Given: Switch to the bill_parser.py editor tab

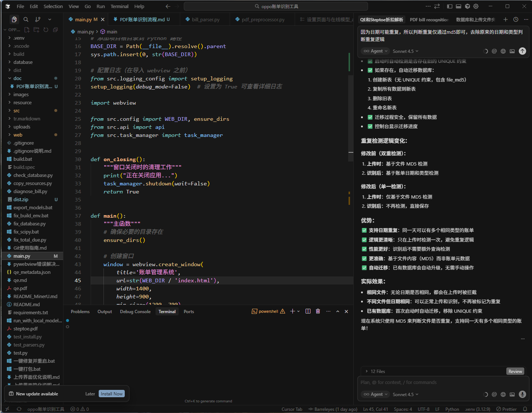Looking at the screenshot, I should click(205, 19).
